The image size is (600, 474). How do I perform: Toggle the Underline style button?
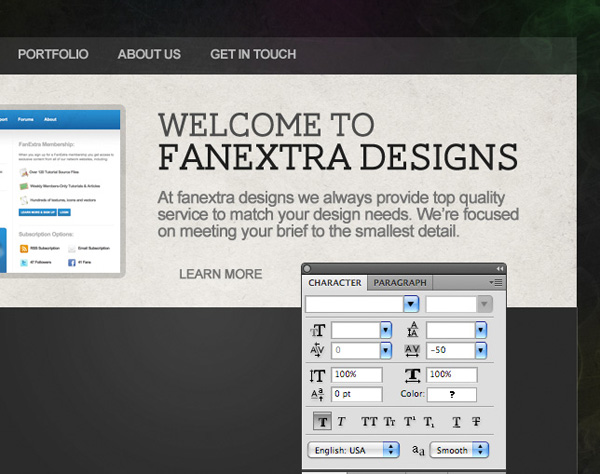point(456,422)
